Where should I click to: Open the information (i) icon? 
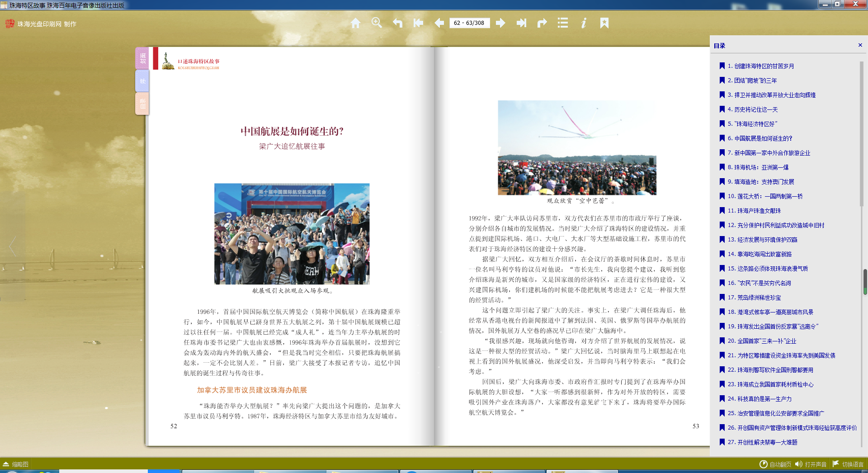(584, 23)
